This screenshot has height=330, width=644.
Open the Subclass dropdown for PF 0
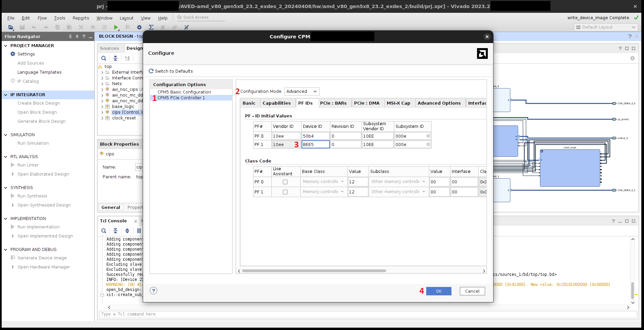tap(423, 182)
